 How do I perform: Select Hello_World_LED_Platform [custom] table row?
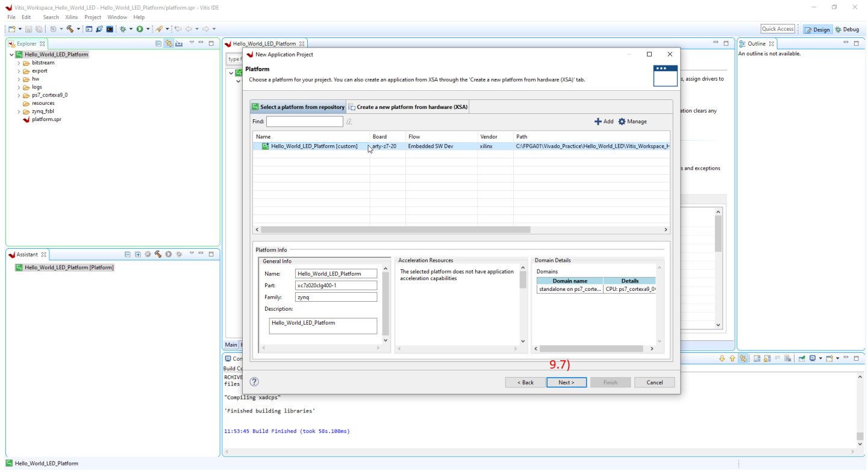click(461, 146)
